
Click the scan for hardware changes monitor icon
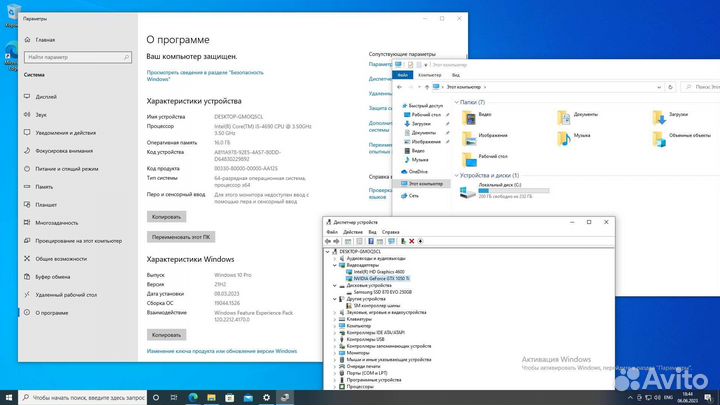click(x=391, y=241)
